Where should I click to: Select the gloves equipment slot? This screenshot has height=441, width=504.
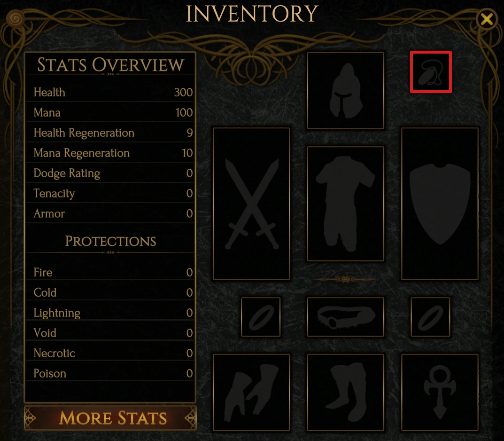coord(251,393)
